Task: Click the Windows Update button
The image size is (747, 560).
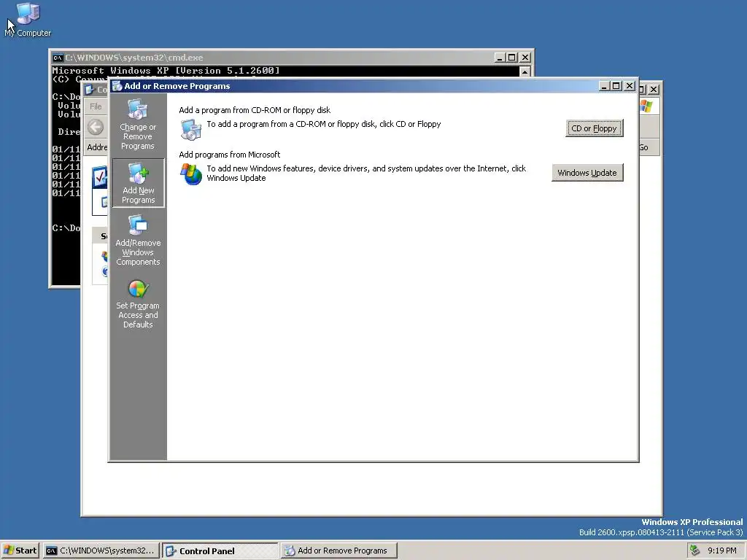Action: [587, 173]
